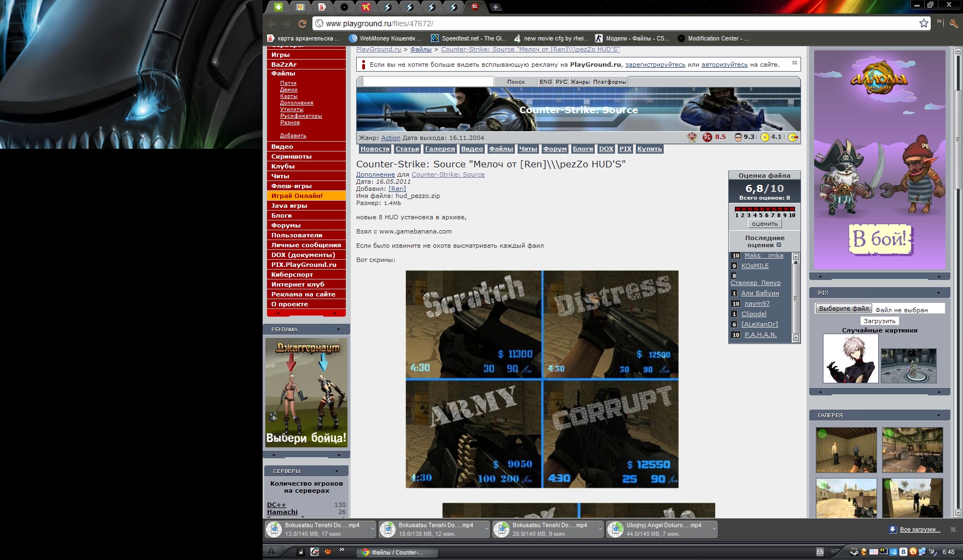Open the Chrome wrench settings menu
Viewport: 963px width, 560px height.
click(x=954, y=23)
